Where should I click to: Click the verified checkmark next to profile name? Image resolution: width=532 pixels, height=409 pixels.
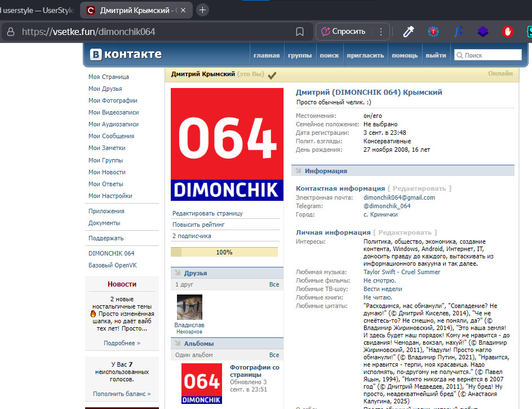coord(272,74)
